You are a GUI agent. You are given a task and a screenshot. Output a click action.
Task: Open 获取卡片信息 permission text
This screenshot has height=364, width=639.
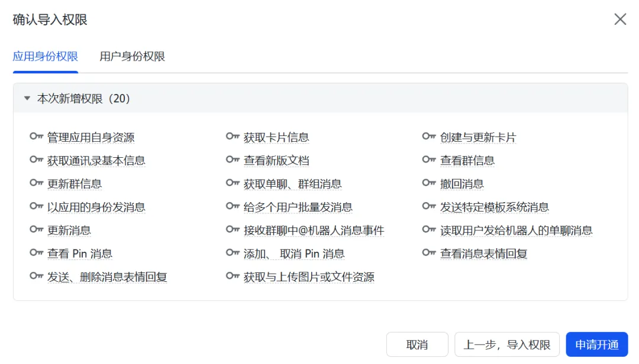[x=276, y=137]
